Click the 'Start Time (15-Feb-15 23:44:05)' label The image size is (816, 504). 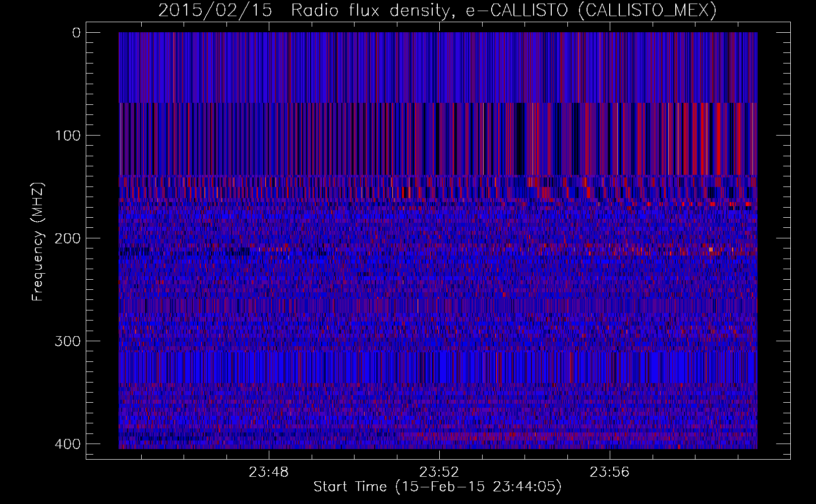pos(437,487)
